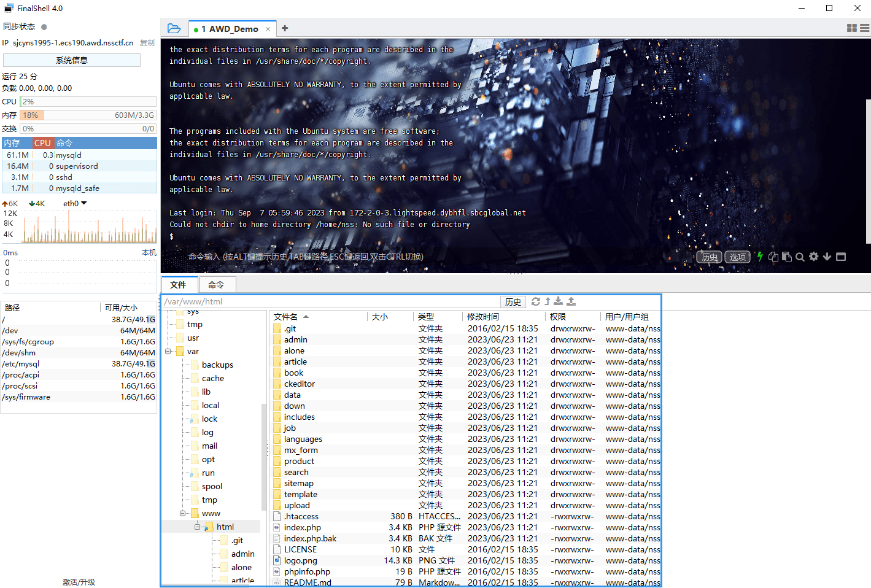Maximize the terminal pane window icon

[841, 257]
